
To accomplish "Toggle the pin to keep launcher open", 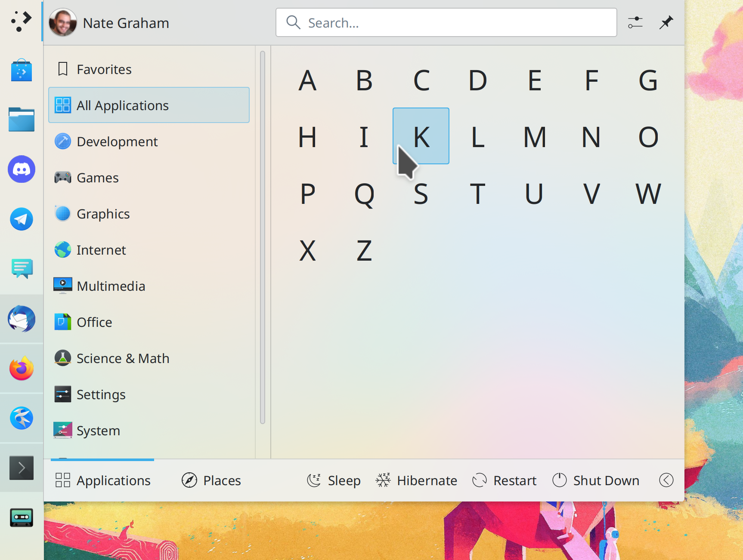I will click(666, 22).
